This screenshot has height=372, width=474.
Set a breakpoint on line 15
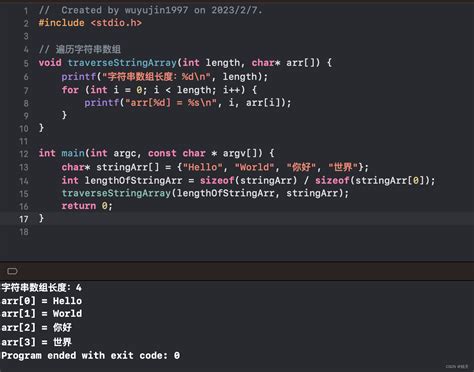[24, 194]
